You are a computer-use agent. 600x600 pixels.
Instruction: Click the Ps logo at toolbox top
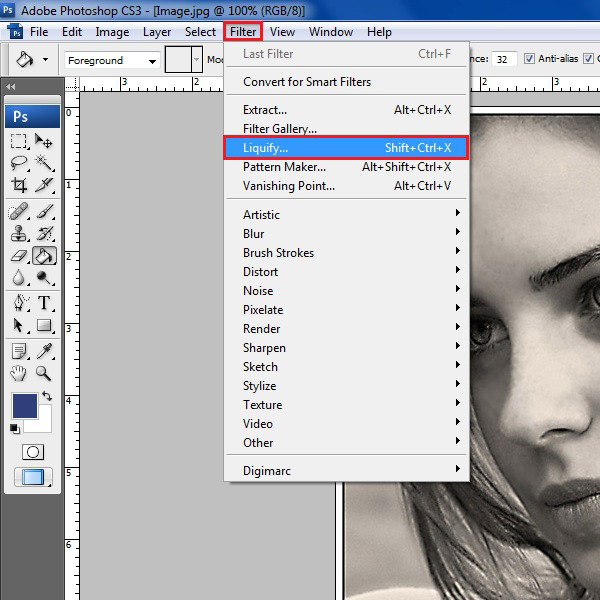click(x=33, y=116)
